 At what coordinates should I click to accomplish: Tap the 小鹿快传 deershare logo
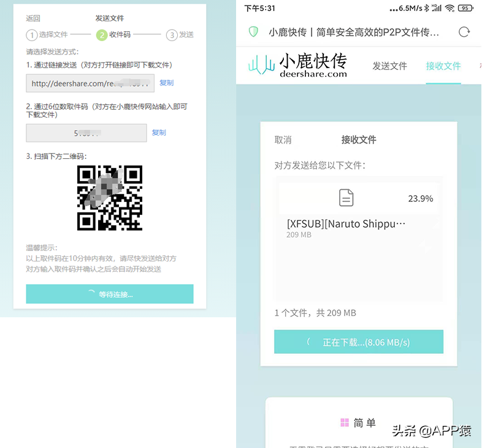click(297, 65)
